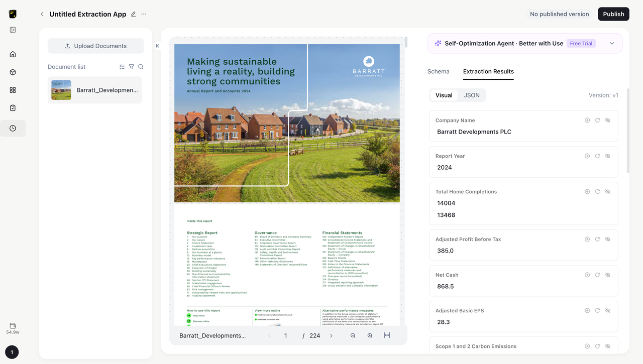Hide the Net Cash field

(608, 275)
